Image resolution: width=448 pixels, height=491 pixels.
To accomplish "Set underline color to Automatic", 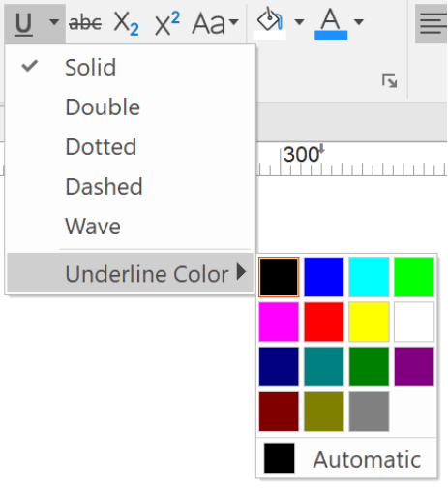I will [346, 458].
